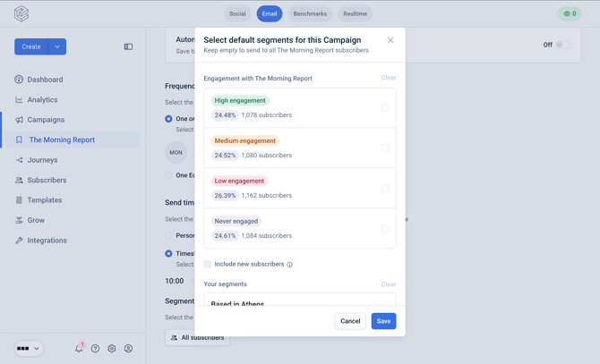Toggle the Off switch at top right
Screen dimensions: 600x364
(x=563, y=45)
